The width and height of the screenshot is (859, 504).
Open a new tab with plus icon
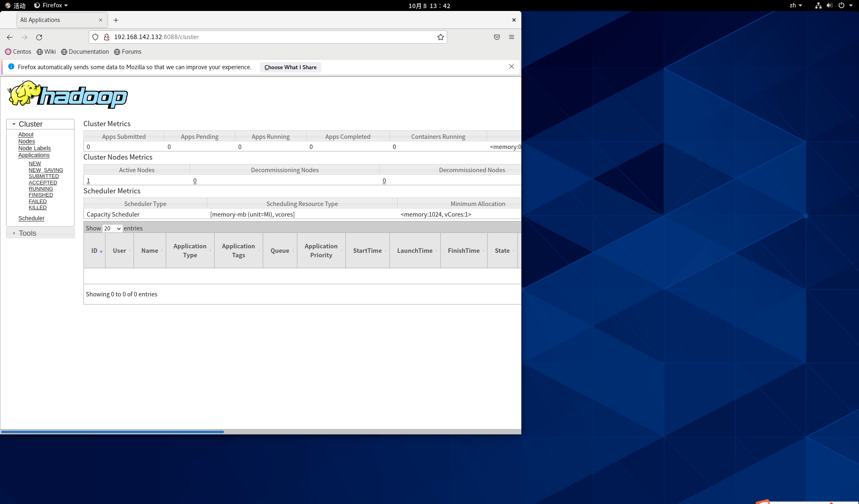point(116,20)
